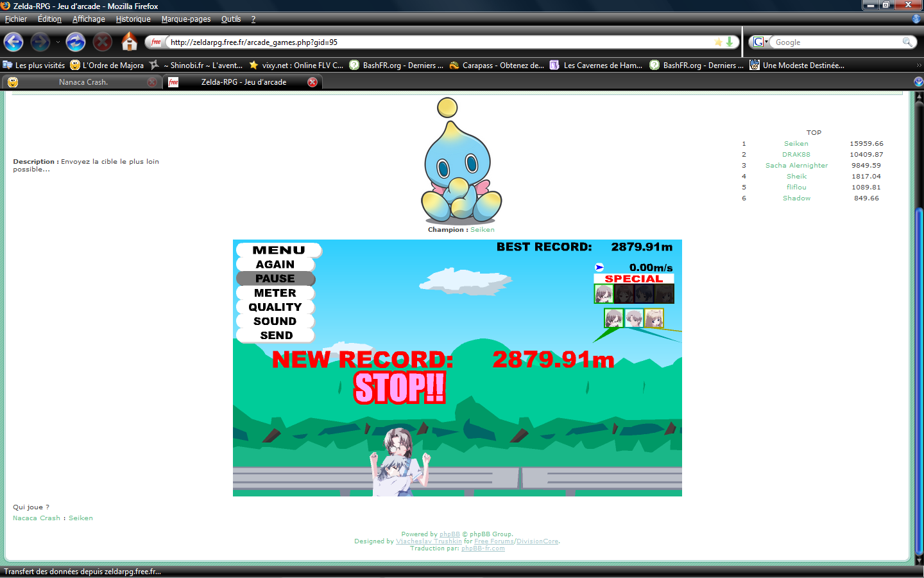Click the Forward arrow button
The width and height of the screenshot is (924, 578).
point(40,42)
